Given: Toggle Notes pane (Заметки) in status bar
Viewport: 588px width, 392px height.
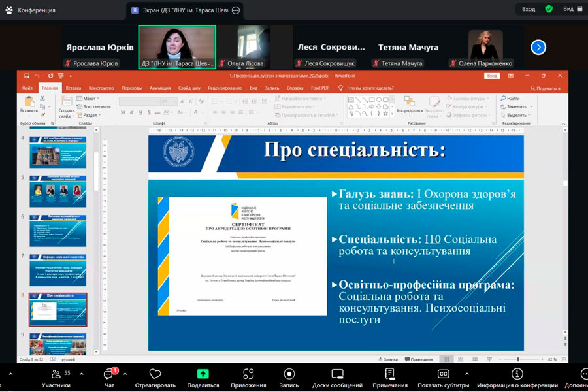Looking at the screenshot, I should tap(387, 359).
